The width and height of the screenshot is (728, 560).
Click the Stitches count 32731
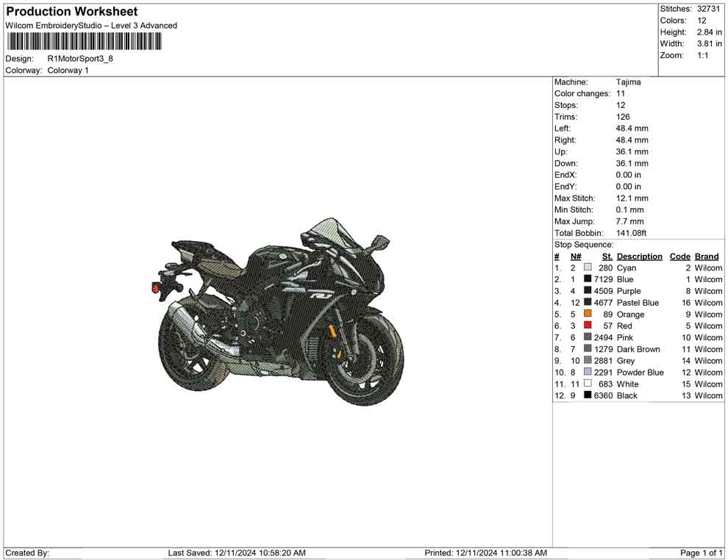(x=707, y=9)
